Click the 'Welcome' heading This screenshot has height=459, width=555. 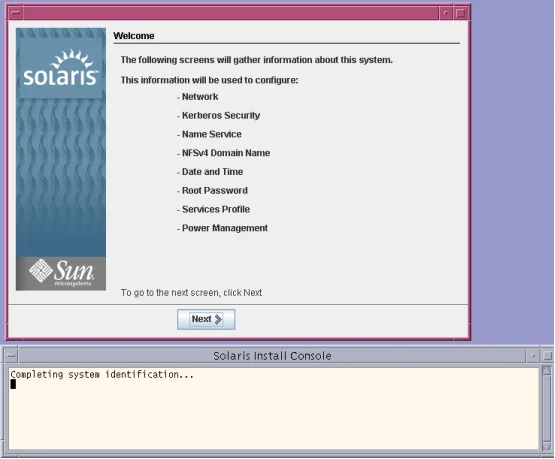pyautogui.click(x=134, y=36)
